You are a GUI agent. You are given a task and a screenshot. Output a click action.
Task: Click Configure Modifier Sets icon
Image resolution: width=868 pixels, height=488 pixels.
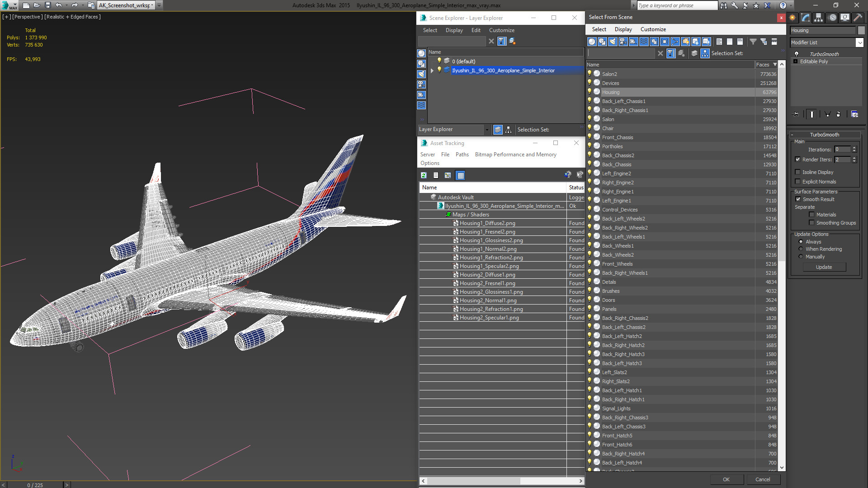[854, 114]
